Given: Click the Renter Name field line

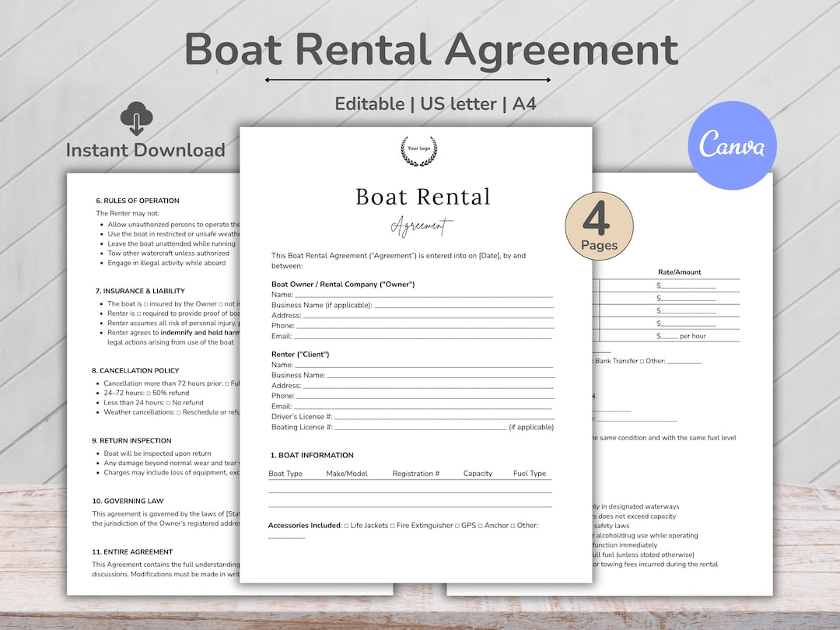Looking at the screenshot, I should click(x=424, y=365).
